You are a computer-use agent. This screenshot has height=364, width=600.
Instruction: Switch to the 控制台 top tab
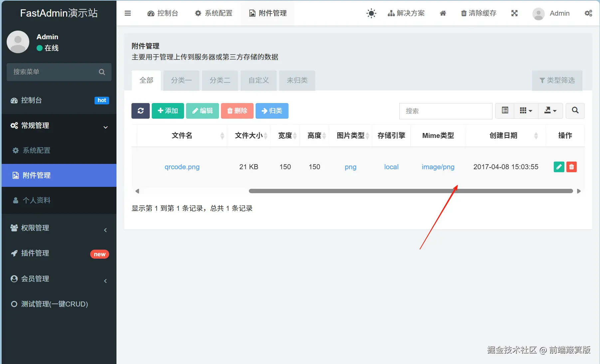point(163,13)
